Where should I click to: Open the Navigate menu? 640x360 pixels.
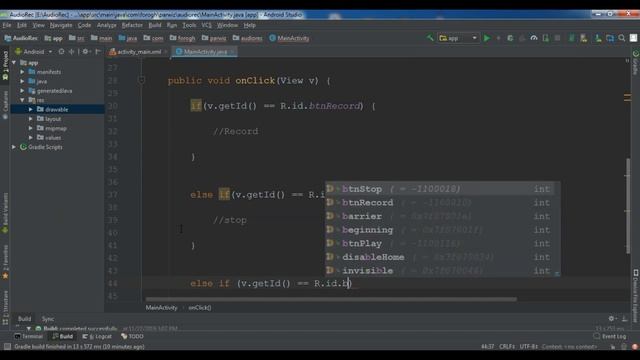[61, 25]
